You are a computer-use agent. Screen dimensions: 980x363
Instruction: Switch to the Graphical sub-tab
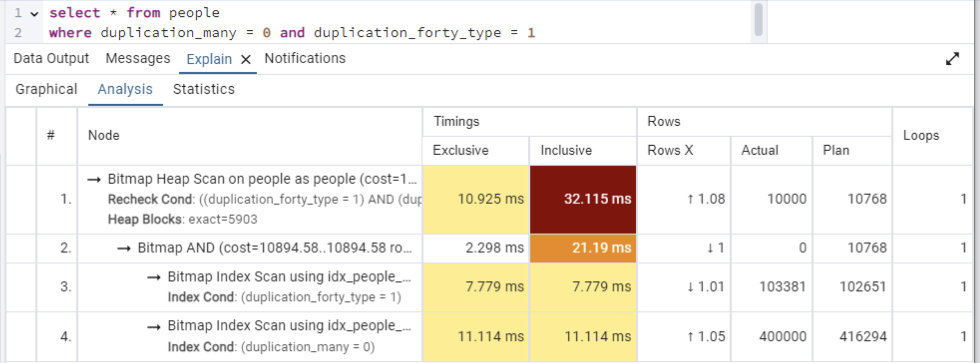click(x=46, y=89)
